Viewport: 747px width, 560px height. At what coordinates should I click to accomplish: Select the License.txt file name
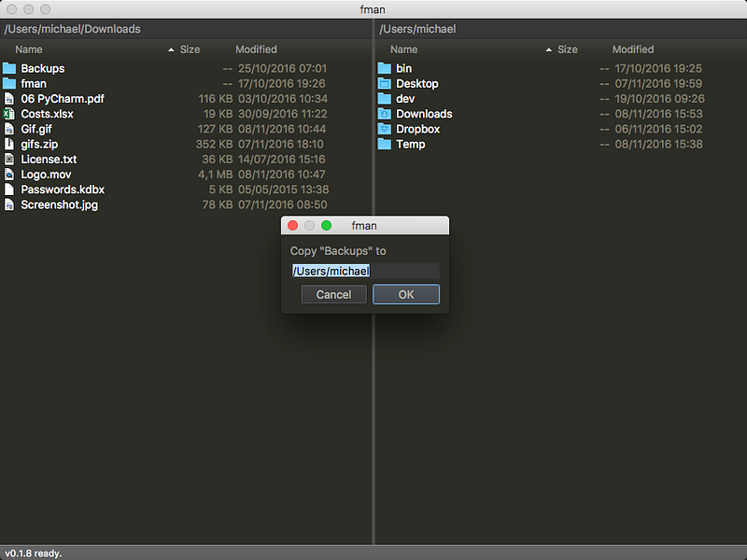[x=49, y=159]
